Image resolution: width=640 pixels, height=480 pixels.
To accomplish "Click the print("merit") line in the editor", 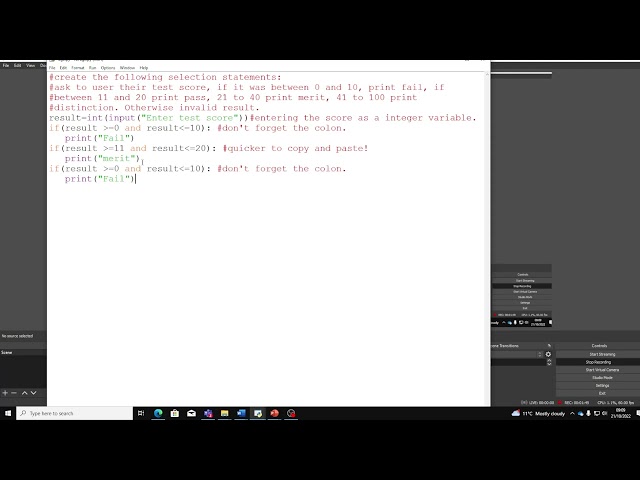I will [x=102, y=158].
